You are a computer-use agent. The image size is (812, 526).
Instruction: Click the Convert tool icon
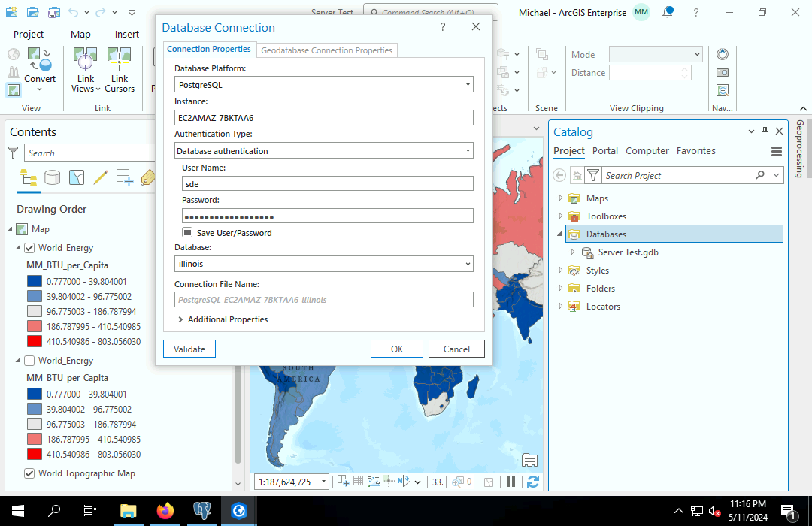(39, 59)
